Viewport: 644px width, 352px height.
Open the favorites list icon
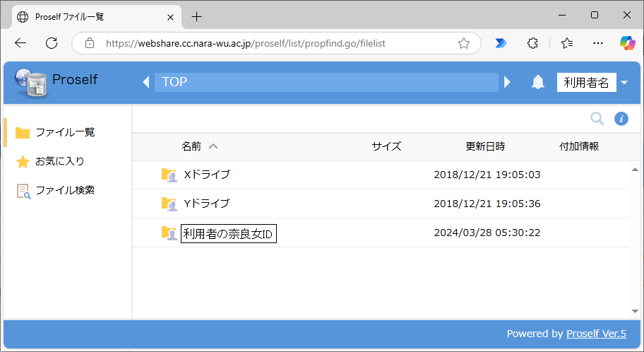point(567,43)
